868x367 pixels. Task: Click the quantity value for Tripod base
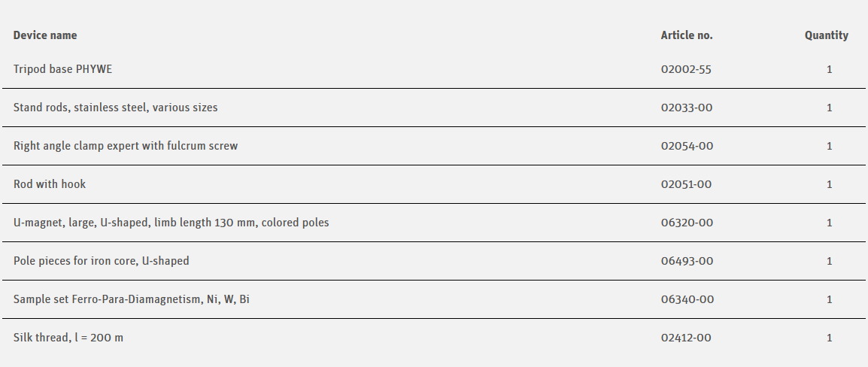click(x=830, y=69)
